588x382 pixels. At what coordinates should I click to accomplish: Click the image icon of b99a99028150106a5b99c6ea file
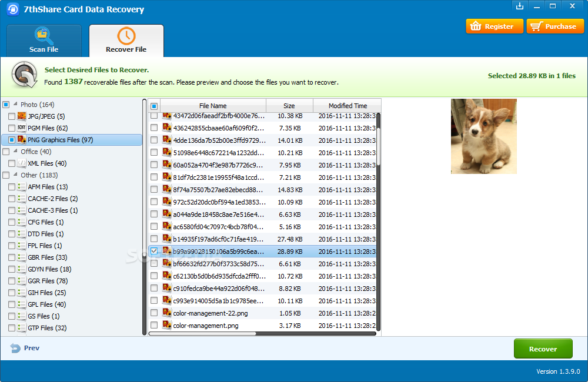167,251
